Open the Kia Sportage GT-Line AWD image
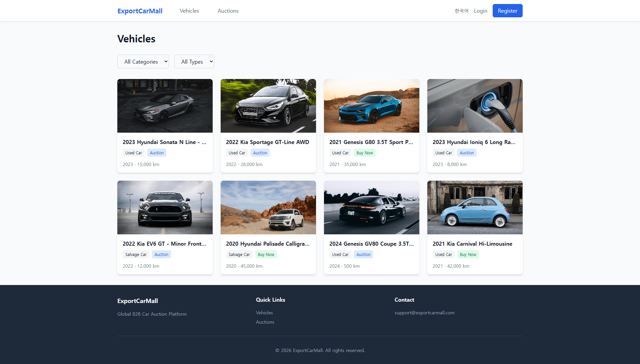 tap(268, 106)
